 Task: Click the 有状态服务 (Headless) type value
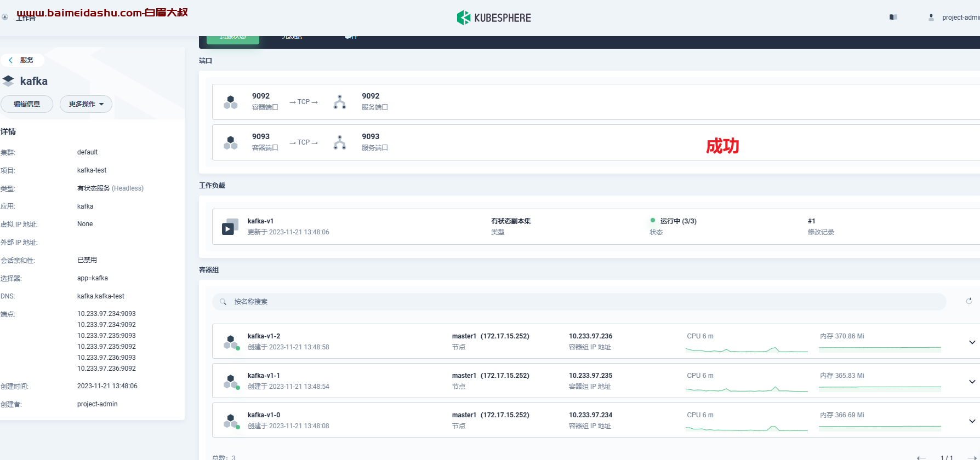click(110, 188)
